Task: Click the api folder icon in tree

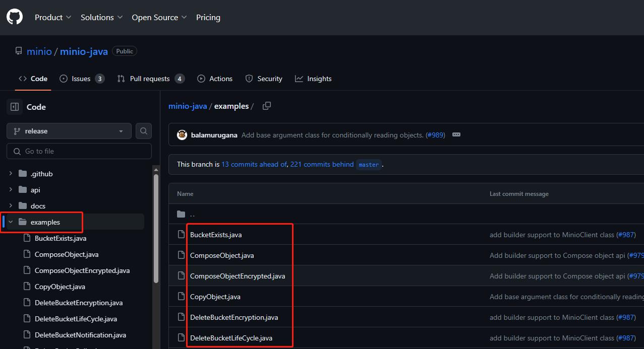Action: 23,190
